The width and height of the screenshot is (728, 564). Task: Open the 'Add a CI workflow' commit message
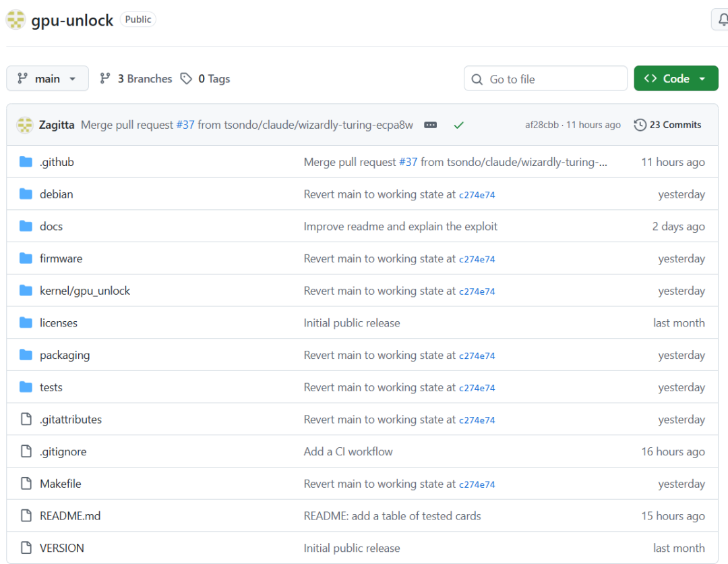pyautogui.click(x=348, y=451)
